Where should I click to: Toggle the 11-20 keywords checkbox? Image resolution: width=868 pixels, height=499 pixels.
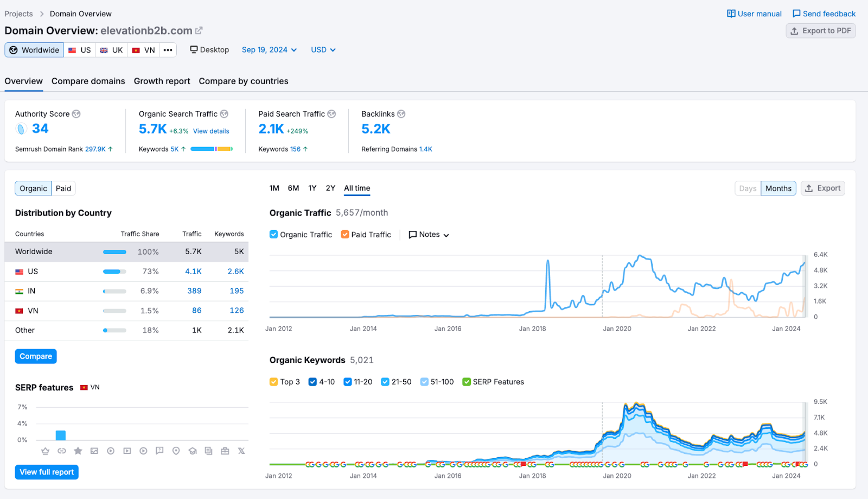tap(348, 382)
